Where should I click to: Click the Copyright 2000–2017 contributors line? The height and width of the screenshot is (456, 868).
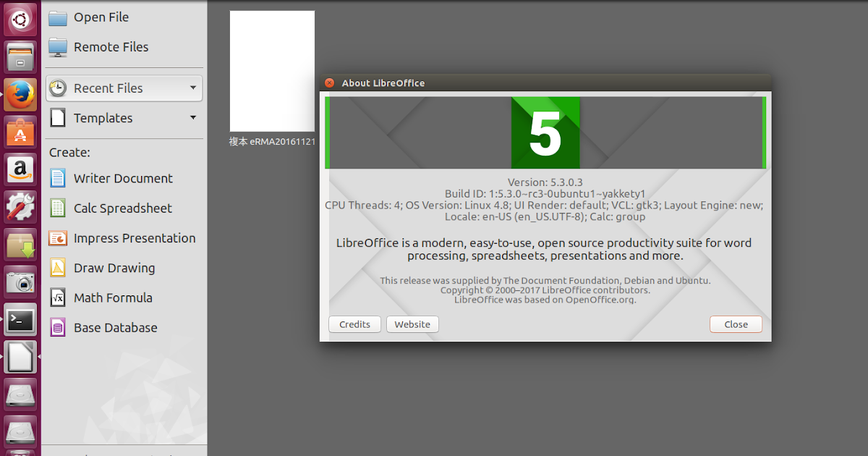click(545, 290)
